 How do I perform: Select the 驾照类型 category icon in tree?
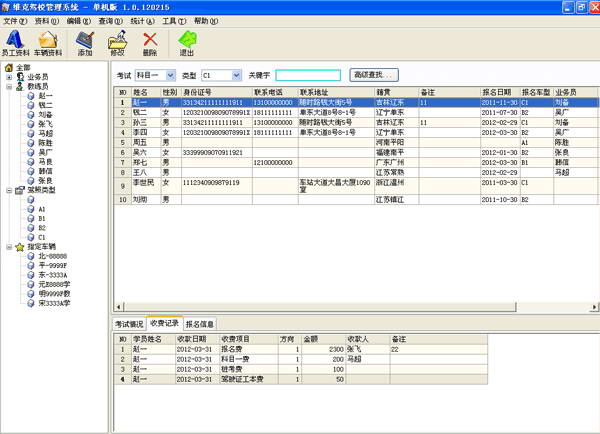point(20,190)
